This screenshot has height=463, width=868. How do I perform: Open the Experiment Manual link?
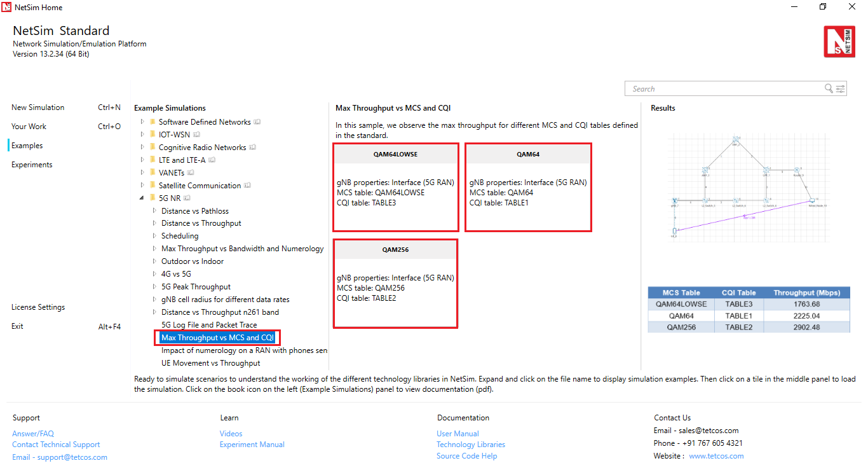pos(252,445)
